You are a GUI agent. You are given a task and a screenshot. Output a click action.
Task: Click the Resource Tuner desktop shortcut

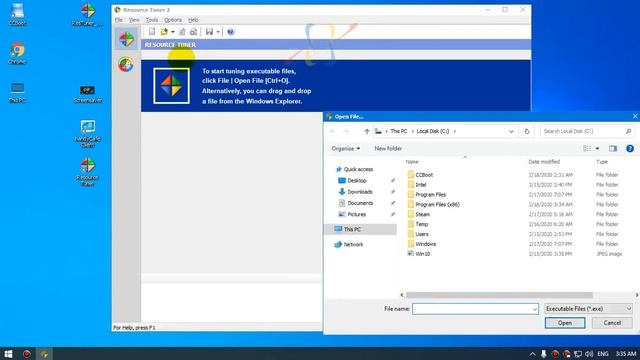tap(87, 171)
